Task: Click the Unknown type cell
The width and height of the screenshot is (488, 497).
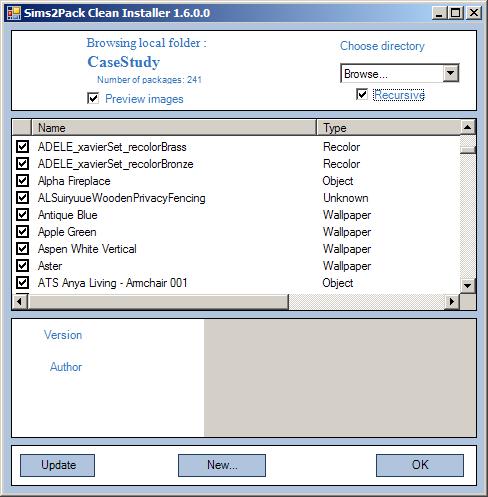Action: (346, 198)
